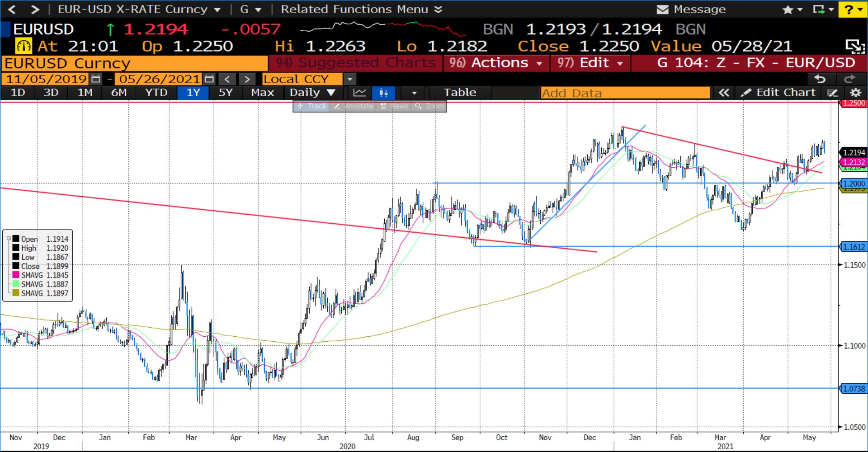This screenshot has height=452, width=868.
Task: Open start date calendar picker icon
Action: (95, 79)
